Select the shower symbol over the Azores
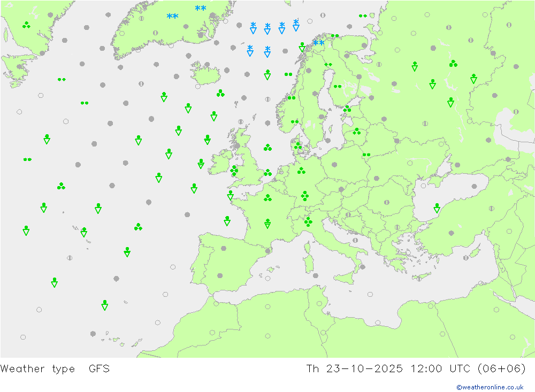535x392 pixels. click(83, 232)
